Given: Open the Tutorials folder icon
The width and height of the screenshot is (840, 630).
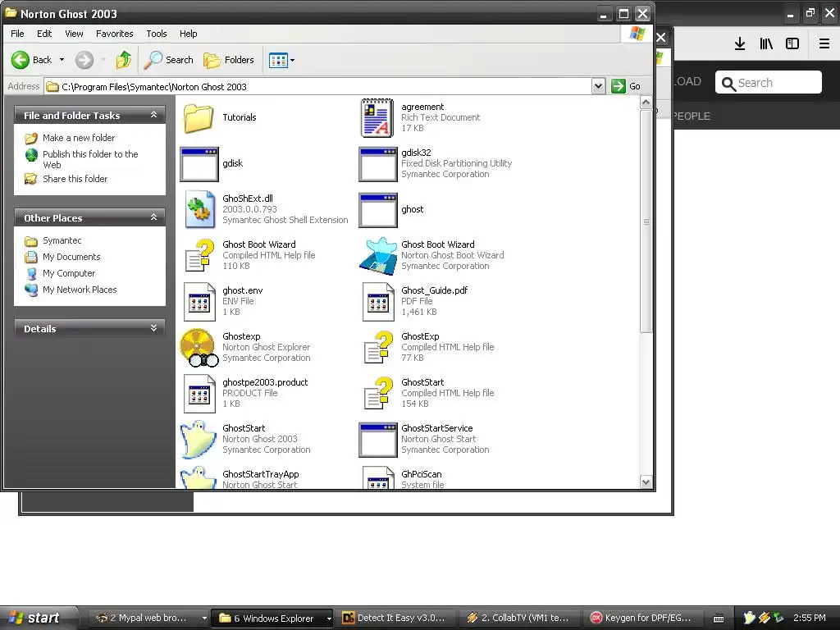Looking at the screenshot, I should [x=199, y=118].
